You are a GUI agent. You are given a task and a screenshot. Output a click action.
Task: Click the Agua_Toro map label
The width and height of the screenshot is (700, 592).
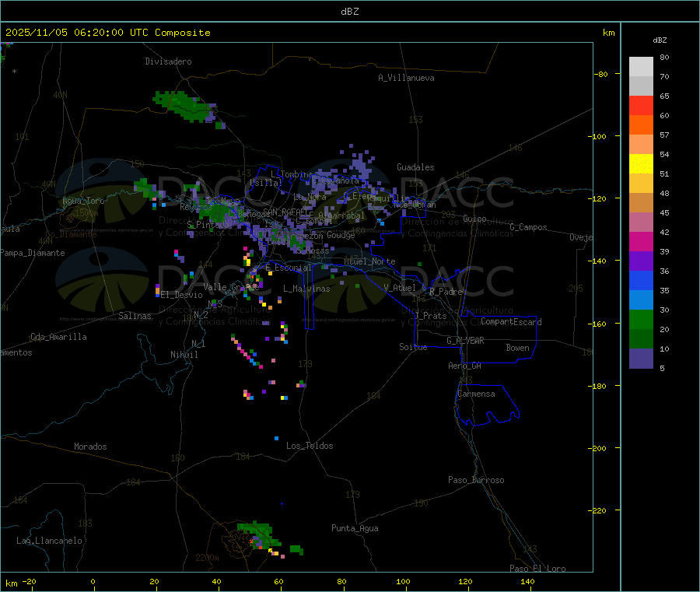pyautogui.click(x=83, y=201)
